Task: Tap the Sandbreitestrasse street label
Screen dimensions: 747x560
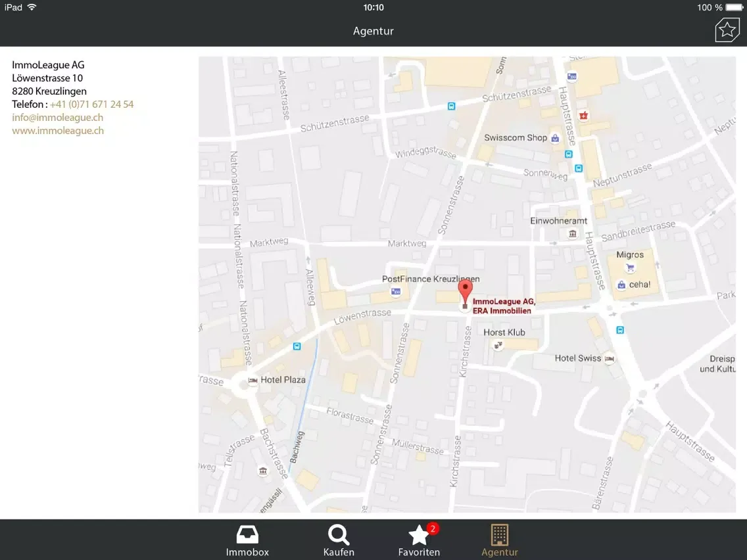Action: pos(638,231)
